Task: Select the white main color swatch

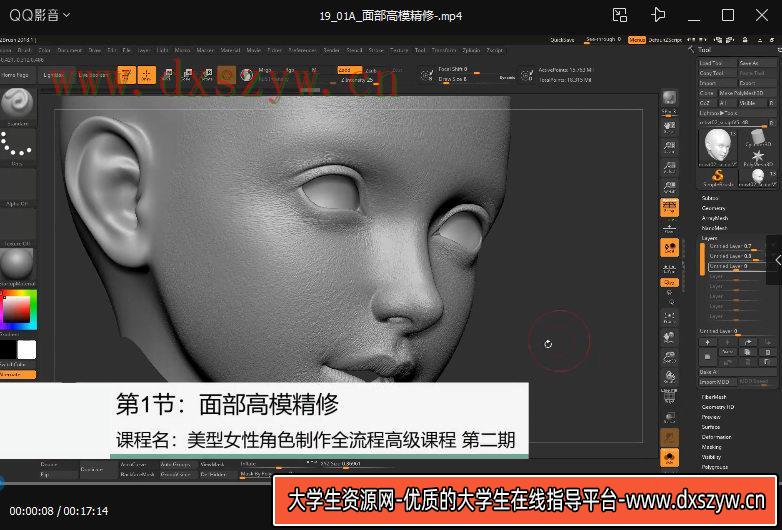Action: [27, 350]
